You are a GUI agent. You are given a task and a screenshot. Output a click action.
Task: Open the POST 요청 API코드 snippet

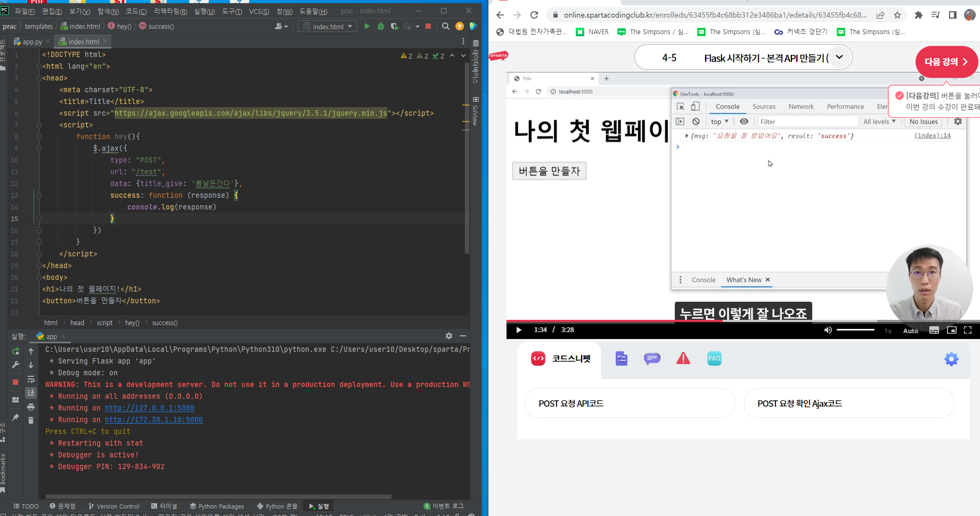coord(630,403)
